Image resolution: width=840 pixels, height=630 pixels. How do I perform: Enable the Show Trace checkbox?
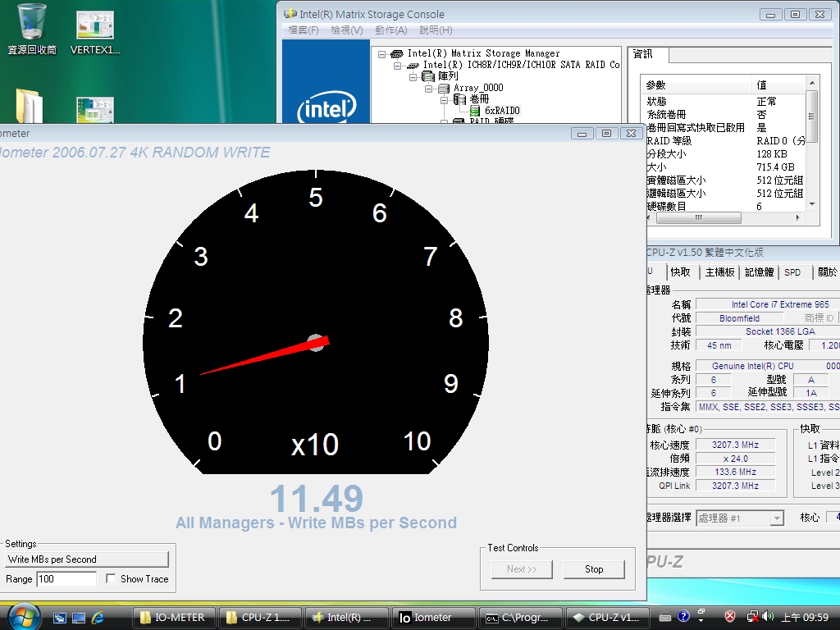point(111,578)
